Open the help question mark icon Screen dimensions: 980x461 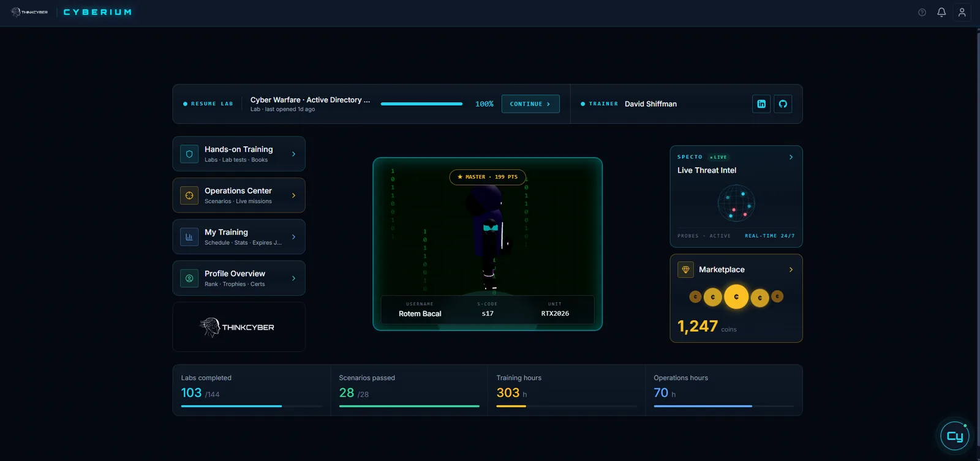pyautogui.click(x=922, y=12)
